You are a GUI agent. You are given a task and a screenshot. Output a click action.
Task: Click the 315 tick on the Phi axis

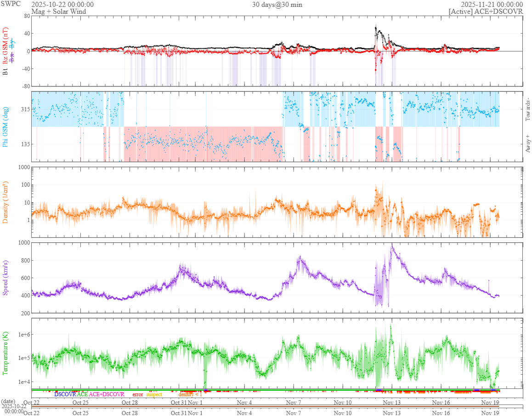(x=25, y=109)
